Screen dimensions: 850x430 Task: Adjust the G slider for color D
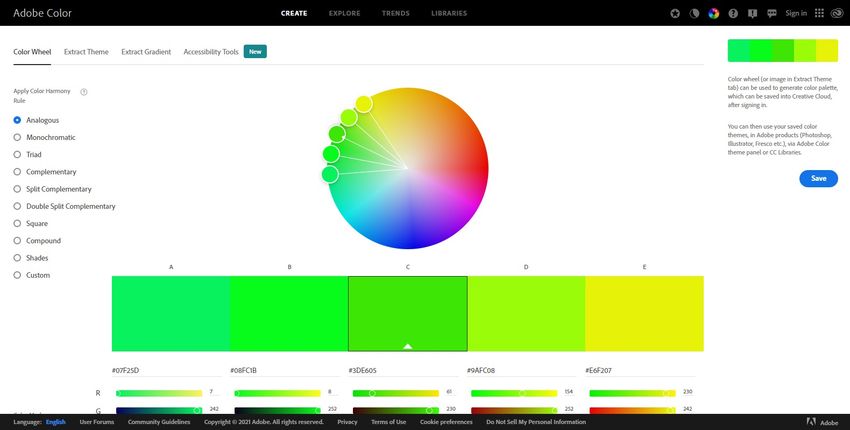coord(514,410)
